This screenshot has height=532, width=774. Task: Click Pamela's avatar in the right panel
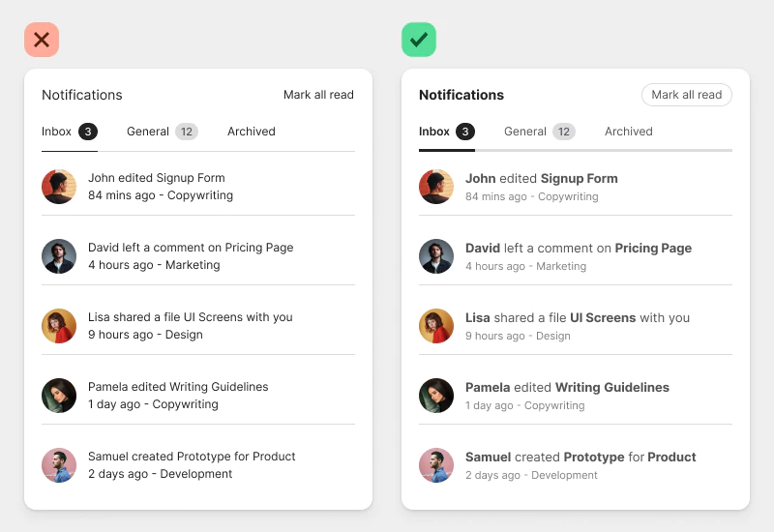pyautogui.click(x=436, y=396)
